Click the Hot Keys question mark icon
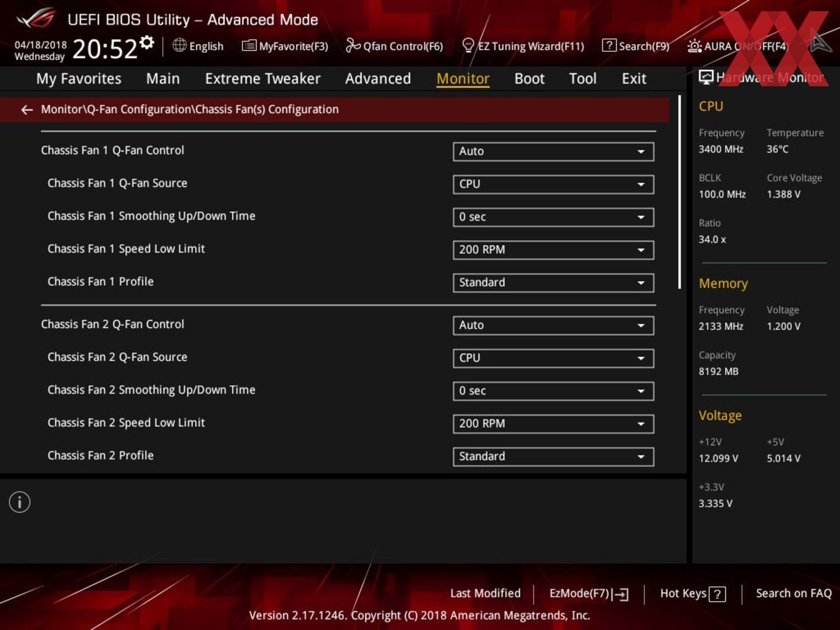The width and height of the screenshot is (840, 630). point(717,594)
